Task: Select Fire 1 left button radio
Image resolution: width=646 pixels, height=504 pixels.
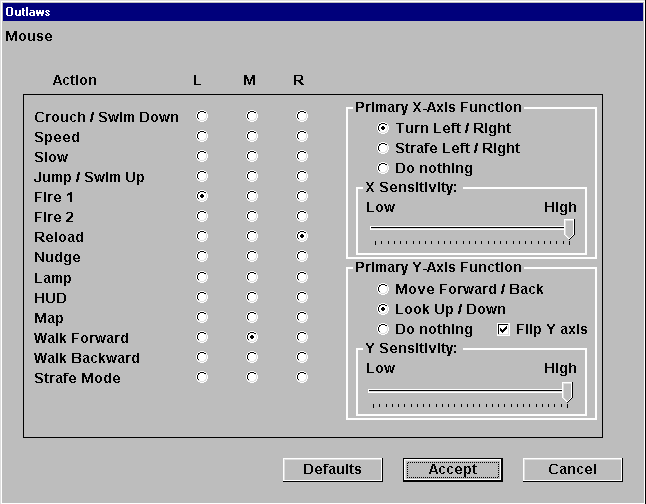Action: click(202, 196)
